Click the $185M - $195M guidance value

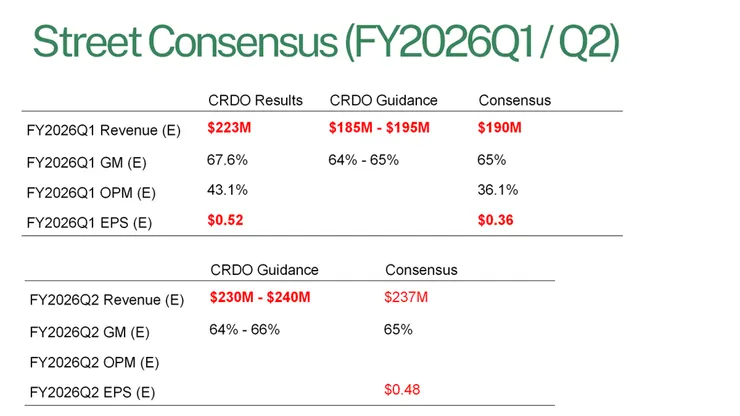(x=379, y=128)
